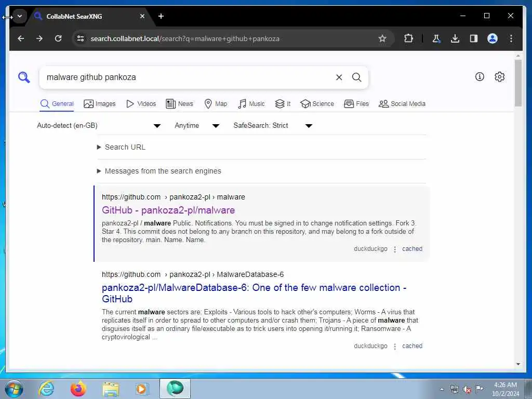The image size is (532, 399).
Task: Switch to the Map category tab
Action: pyautogui.click(x=216, y=104)
